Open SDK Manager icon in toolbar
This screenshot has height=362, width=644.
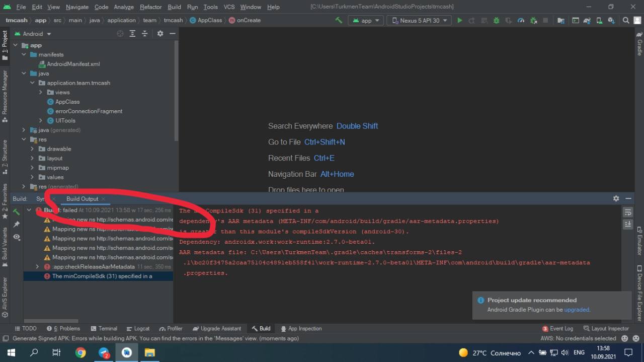pos(611,20)
